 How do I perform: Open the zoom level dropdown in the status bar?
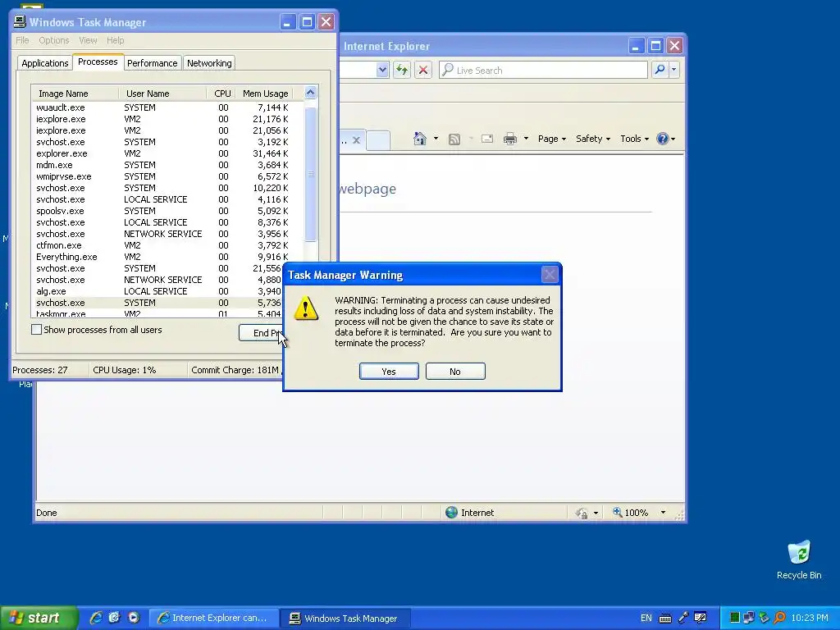click(x=663, y=513)
